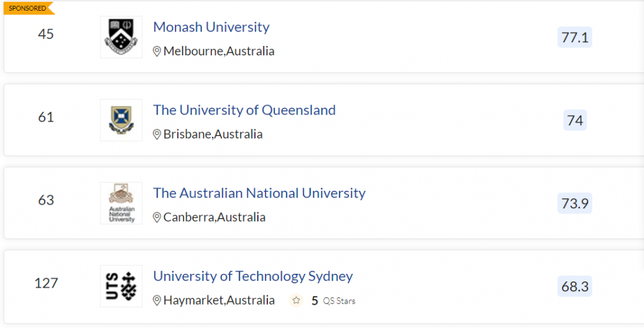
Task: Click the UTS logo
Action: pos(121,286)
